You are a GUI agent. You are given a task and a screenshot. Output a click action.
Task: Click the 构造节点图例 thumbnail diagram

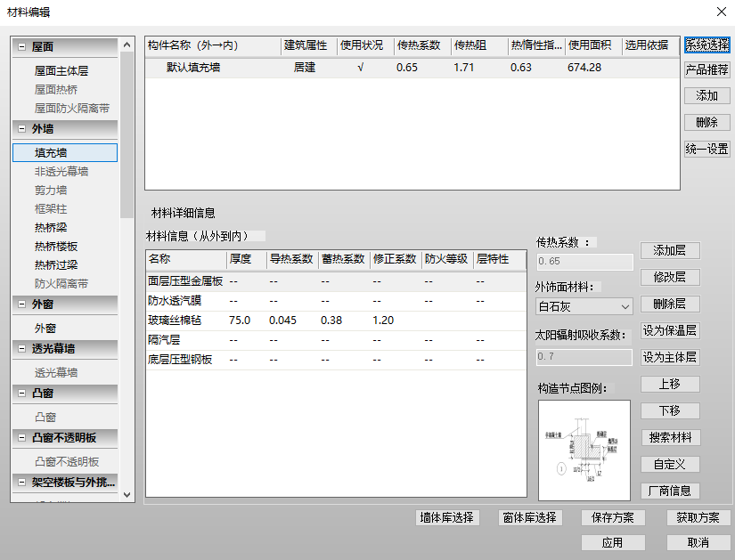pyautogui.click(x=584, y=450)
